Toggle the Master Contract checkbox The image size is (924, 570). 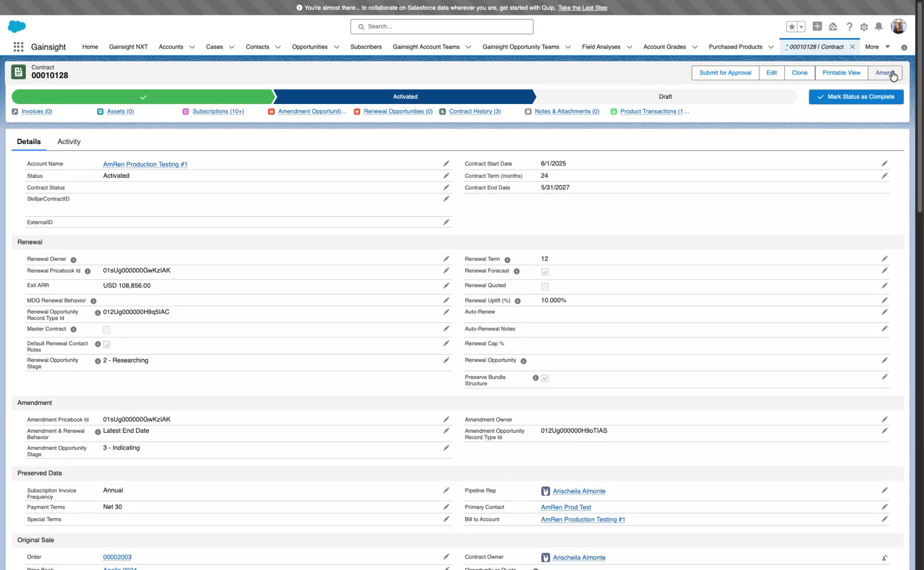(107, 329)
